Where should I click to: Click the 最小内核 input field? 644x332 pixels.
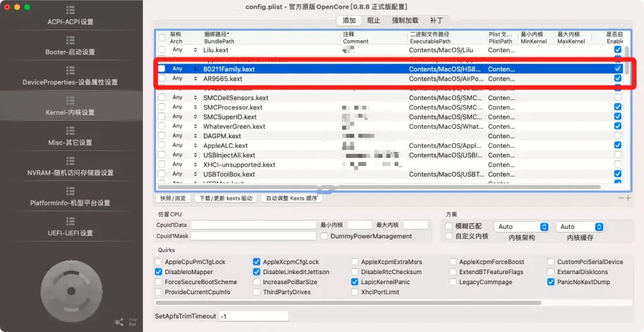click(360, 225)
